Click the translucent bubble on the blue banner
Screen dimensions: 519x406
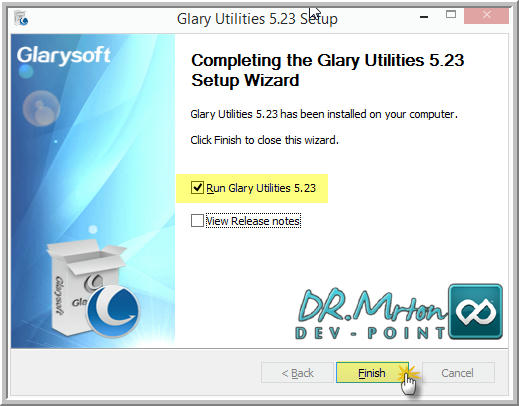pyautogui.click(x=41, y=108)
